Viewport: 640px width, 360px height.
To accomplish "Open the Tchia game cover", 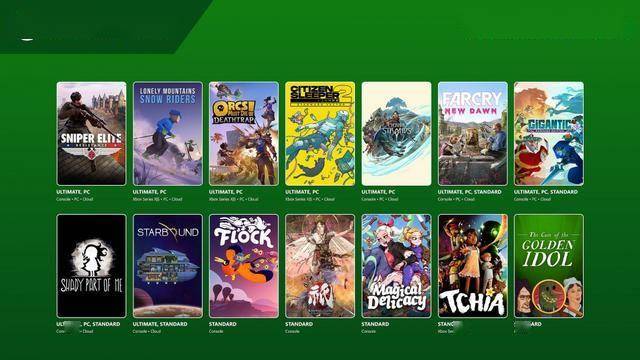I will (x=473, y=266).
